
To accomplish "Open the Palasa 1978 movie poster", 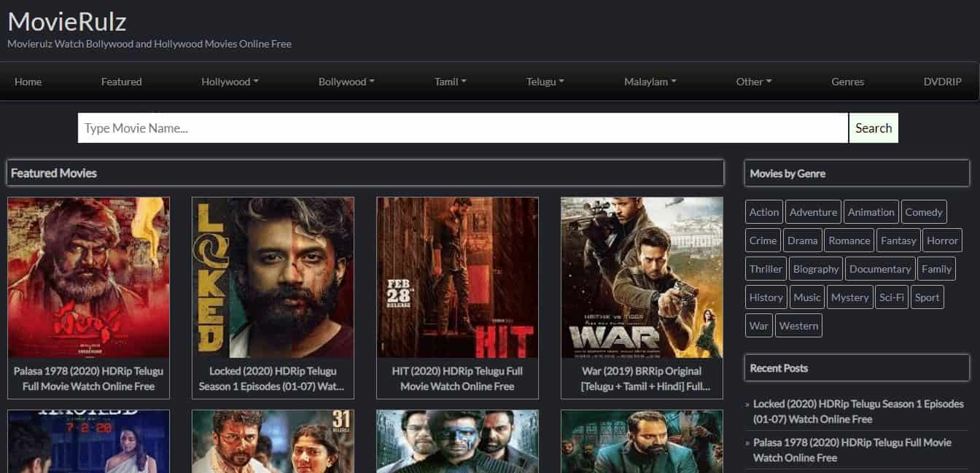I will [x=88, y=278].
